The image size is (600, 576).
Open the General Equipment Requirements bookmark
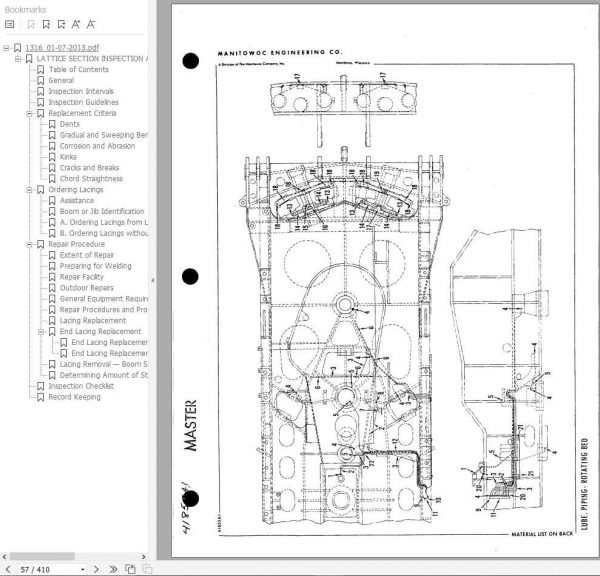(x=104, y=299)
